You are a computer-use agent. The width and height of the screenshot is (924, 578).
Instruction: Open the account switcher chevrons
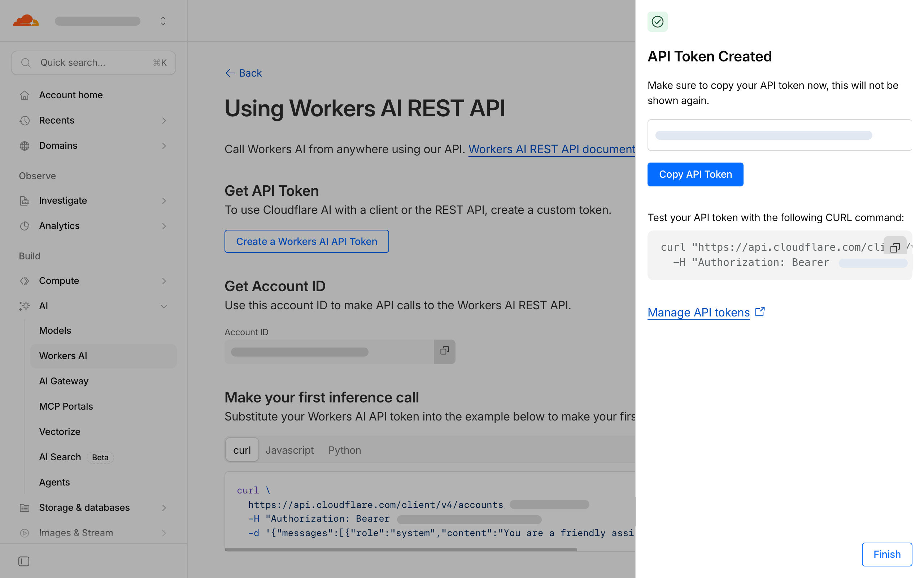[x=163, y=21]
